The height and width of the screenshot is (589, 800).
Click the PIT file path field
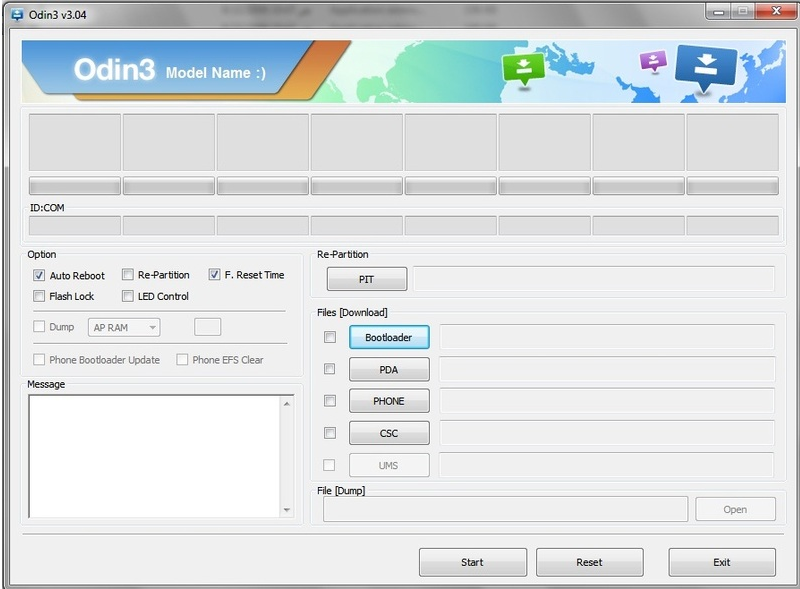[594, 279]
